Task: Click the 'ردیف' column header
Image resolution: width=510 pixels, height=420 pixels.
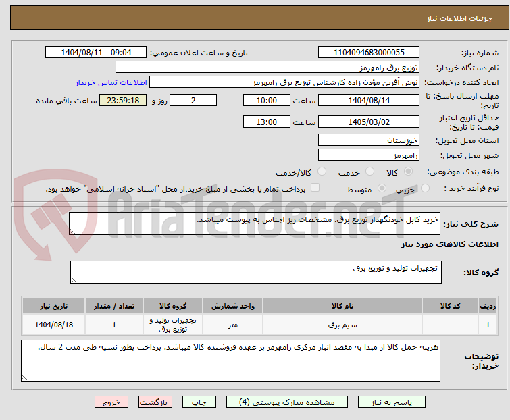Action: [488, 306]
